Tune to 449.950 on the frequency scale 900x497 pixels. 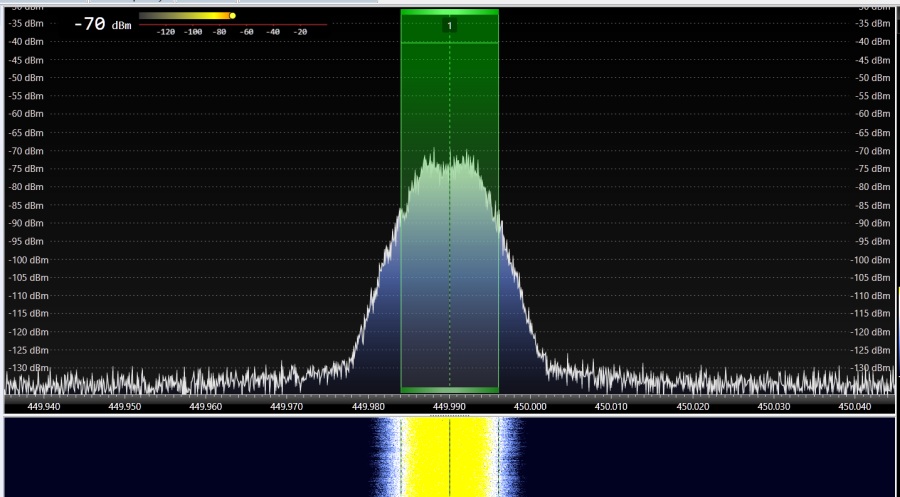[x=125, y=407]
